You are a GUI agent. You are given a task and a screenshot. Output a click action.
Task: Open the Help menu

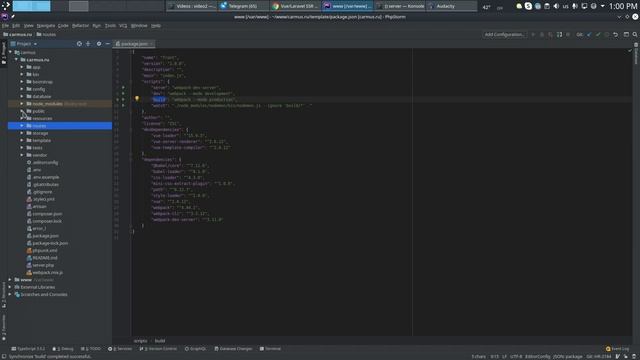pos(156,26)
